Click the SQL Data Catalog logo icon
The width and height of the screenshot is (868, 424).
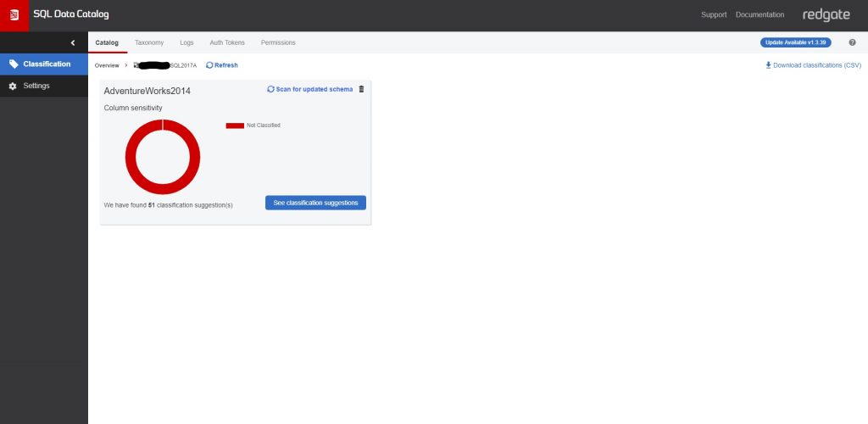click(14, 15)
